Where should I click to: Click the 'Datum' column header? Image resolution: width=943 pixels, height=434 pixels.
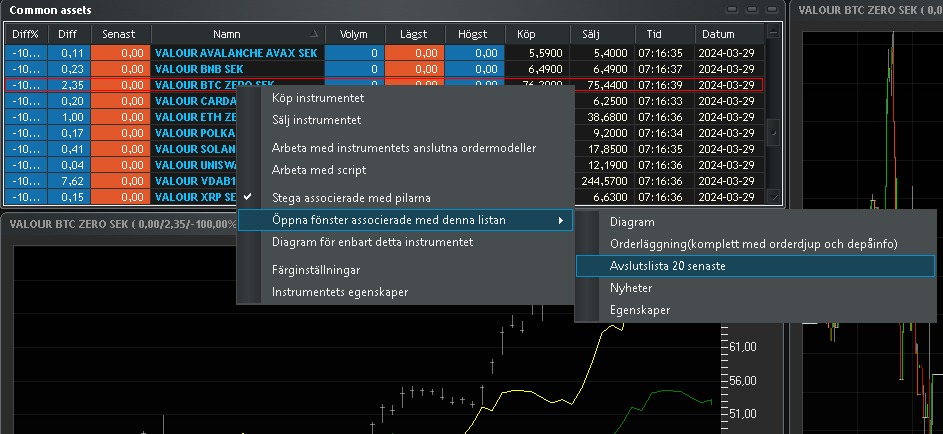tap(730, 34)
